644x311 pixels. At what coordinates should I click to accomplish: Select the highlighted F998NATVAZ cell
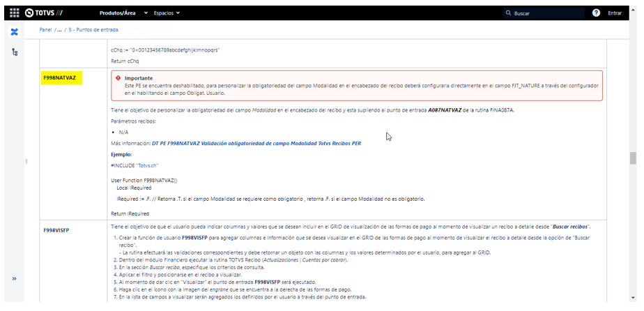(61, 77)
